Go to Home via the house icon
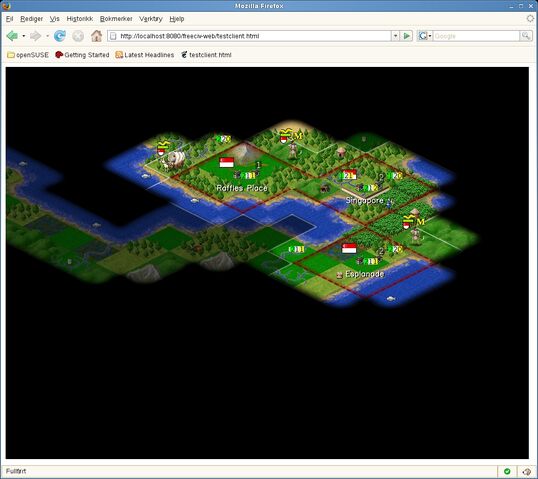This screenshot has height=479, width=538. 96,36
